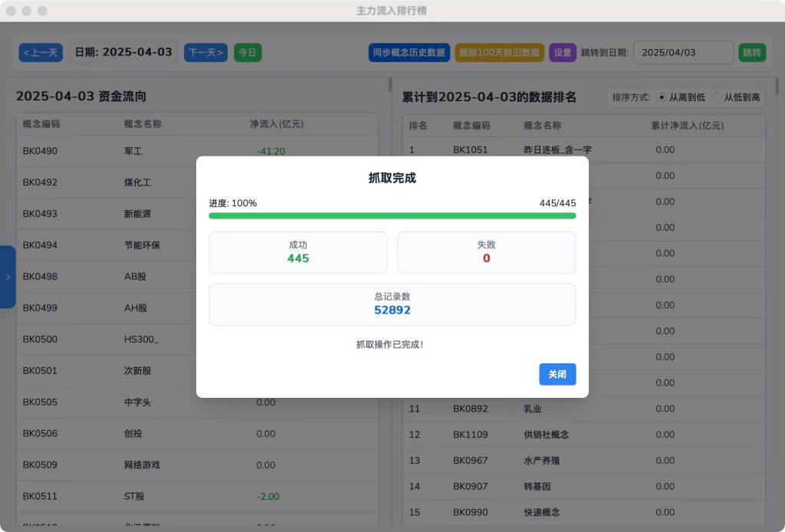Select 从低到高 sort radio option
Screen dimensions: 785x532
tap(717, 97)
